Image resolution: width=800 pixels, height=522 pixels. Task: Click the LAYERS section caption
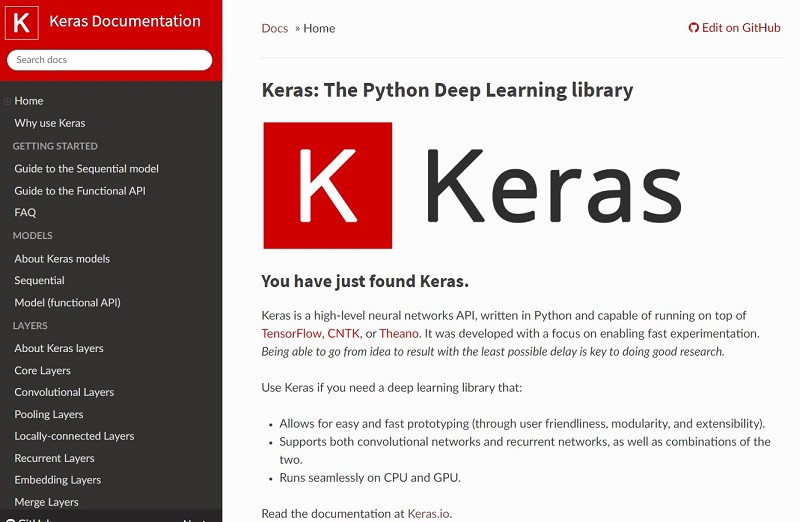click(30, 326)
